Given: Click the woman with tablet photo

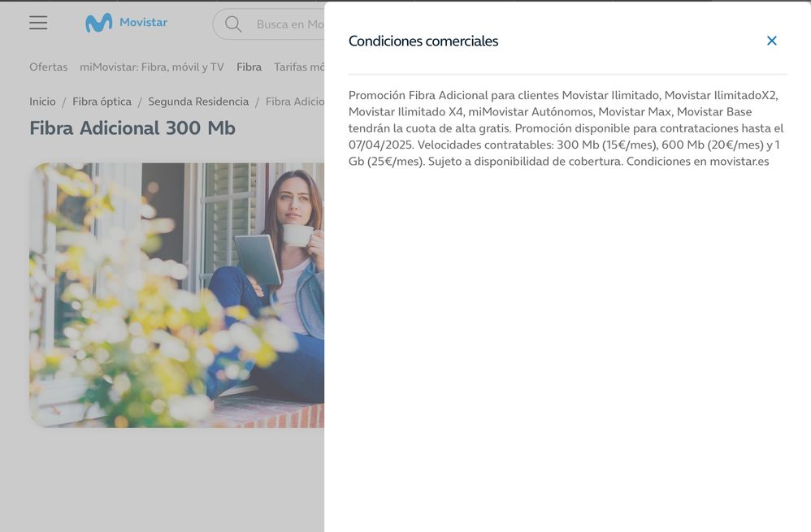Looking at the screenshot, I should 177,295.
